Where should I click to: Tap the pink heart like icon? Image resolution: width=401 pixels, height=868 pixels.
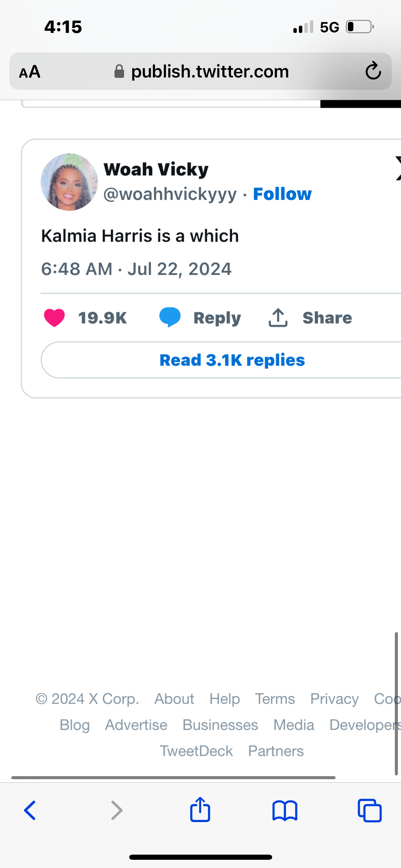[54, 317]
